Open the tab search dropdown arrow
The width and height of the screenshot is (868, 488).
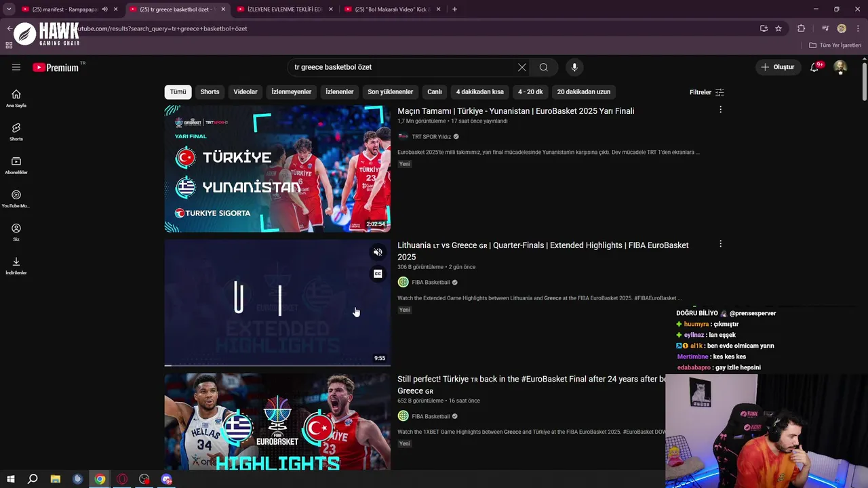coord(9,9)
